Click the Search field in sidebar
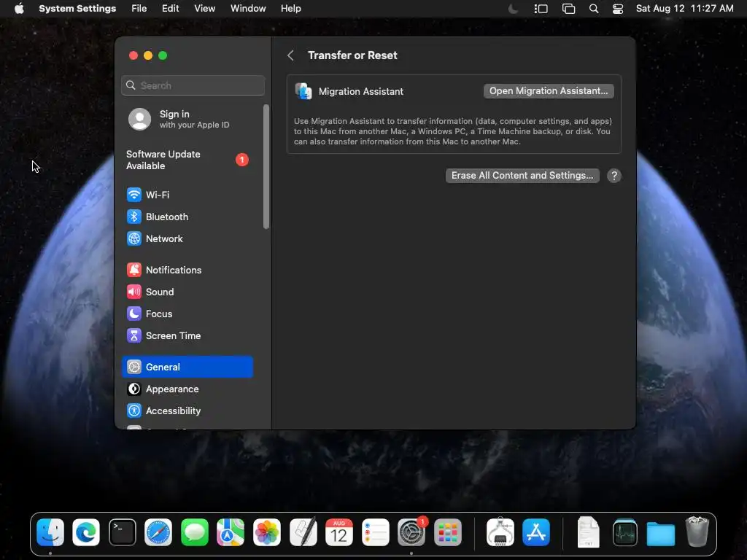The height and width of the screenshot is (560, 747). (193, 85)
